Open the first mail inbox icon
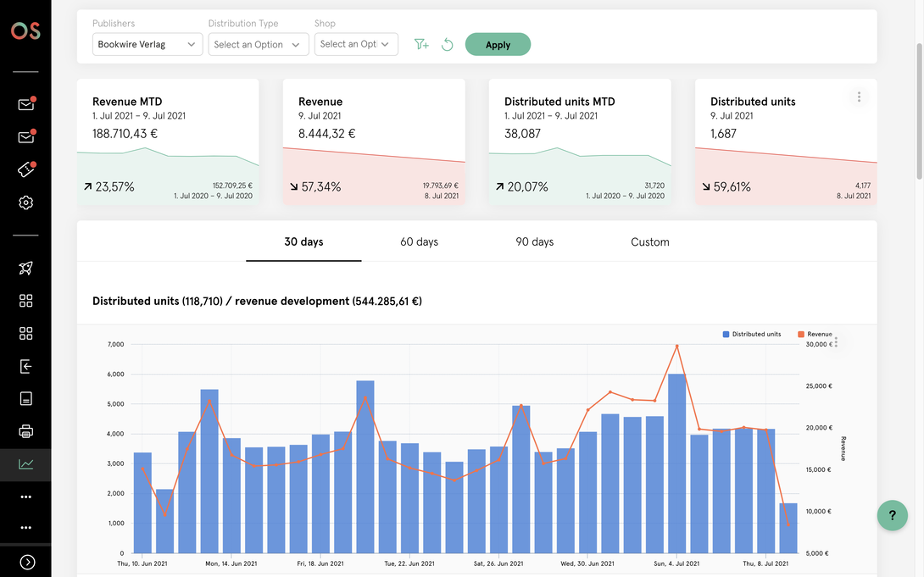Screen dimensions: 924x577 click(x=26, y=104)
